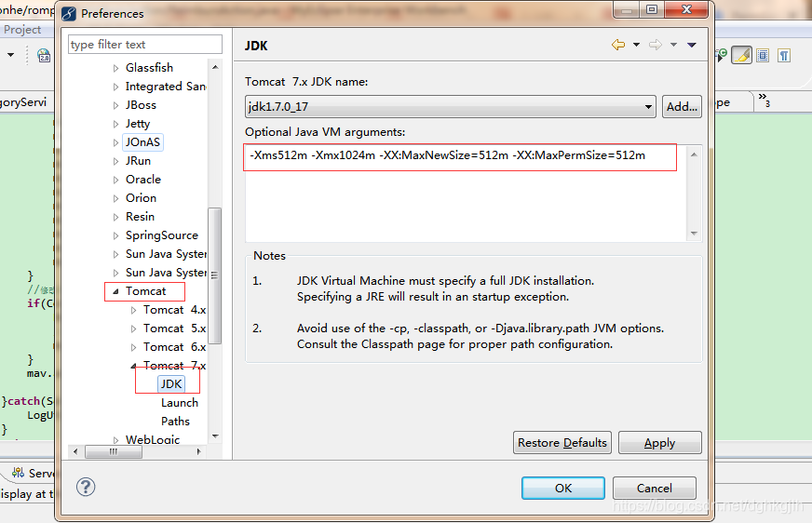Click the Preferences window title icon

pos(68,13)
